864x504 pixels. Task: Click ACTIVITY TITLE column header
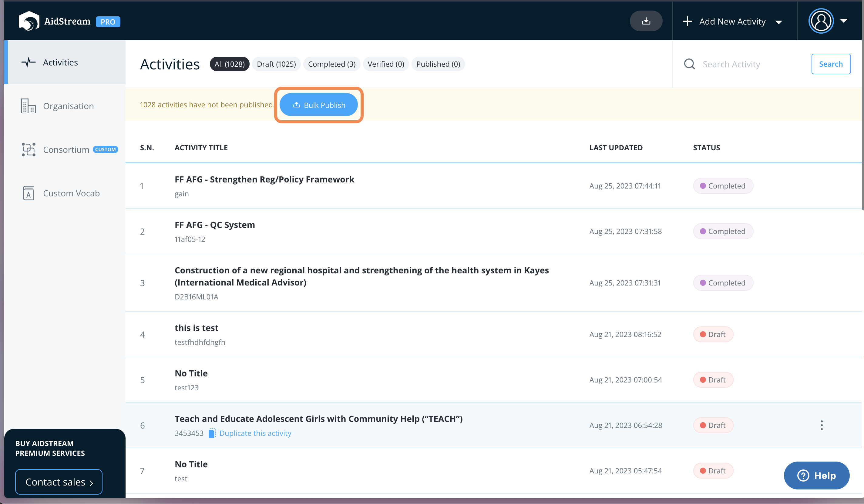[201, 148]
